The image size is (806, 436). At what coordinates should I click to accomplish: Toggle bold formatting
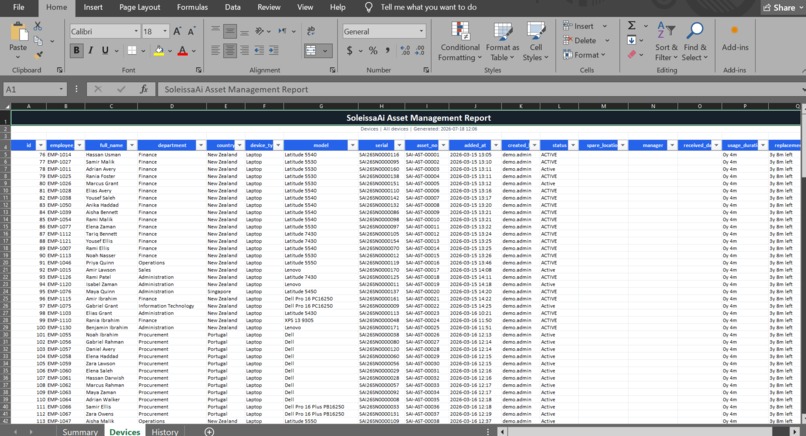tap(77, 50)
